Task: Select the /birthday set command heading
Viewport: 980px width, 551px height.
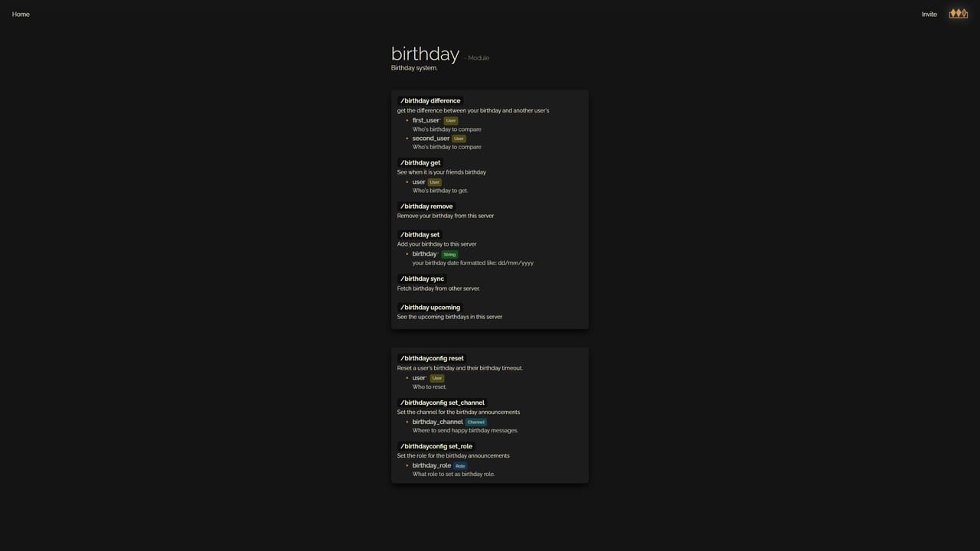Action: (420, 235)
